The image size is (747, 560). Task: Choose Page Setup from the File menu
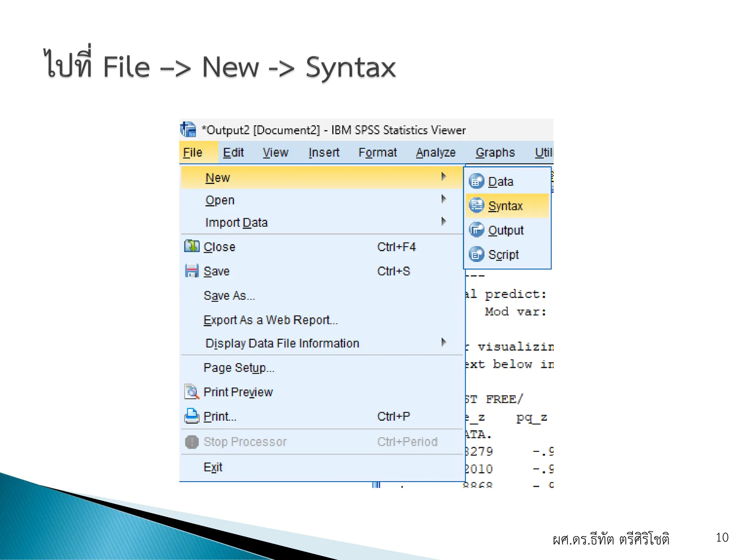pyautogui.click(x=239, y=368)
